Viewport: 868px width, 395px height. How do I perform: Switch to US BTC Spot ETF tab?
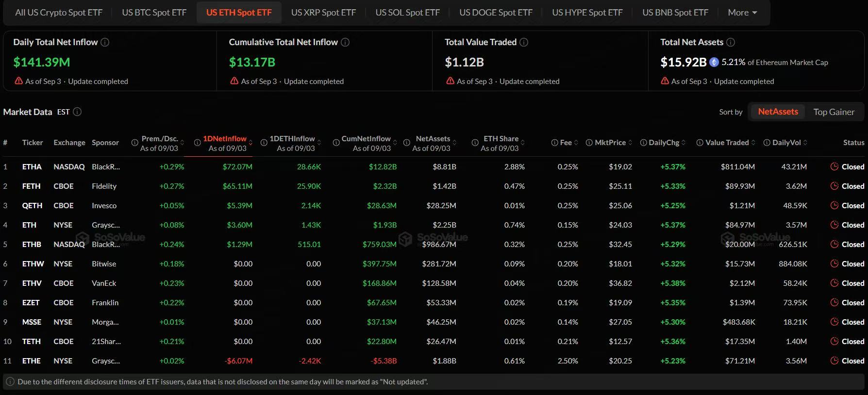154,13
